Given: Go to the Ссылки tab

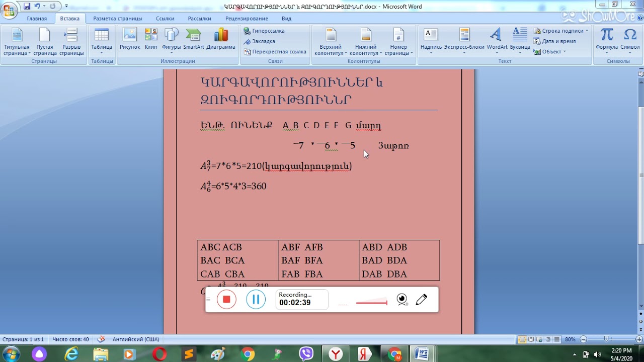Looking at the screenshot, I should pyautogui.click(x=165, y=19).
